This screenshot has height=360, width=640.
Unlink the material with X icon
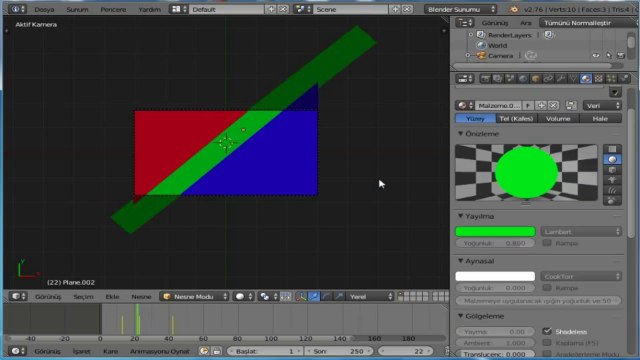tap(553, 106)
